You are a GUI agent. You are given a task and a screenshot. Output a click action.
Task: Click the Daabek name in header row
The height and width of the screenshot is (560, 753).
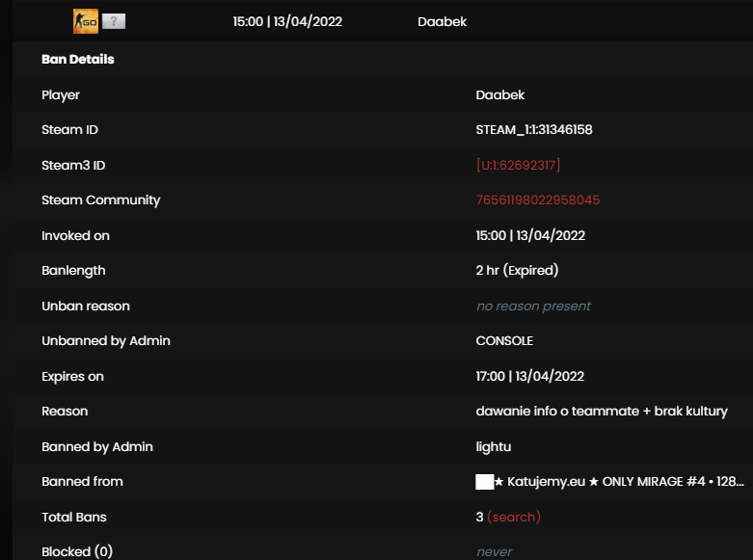tap(442, 21)
